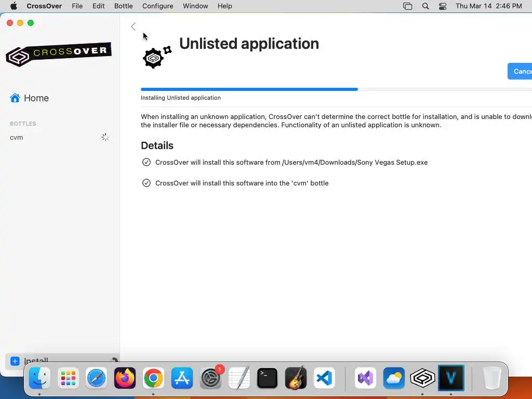This screenshot has width=532, height=399.
Task: Click the Stage Manager windows icon in menu bar
Action: click(x=407, y=6)
